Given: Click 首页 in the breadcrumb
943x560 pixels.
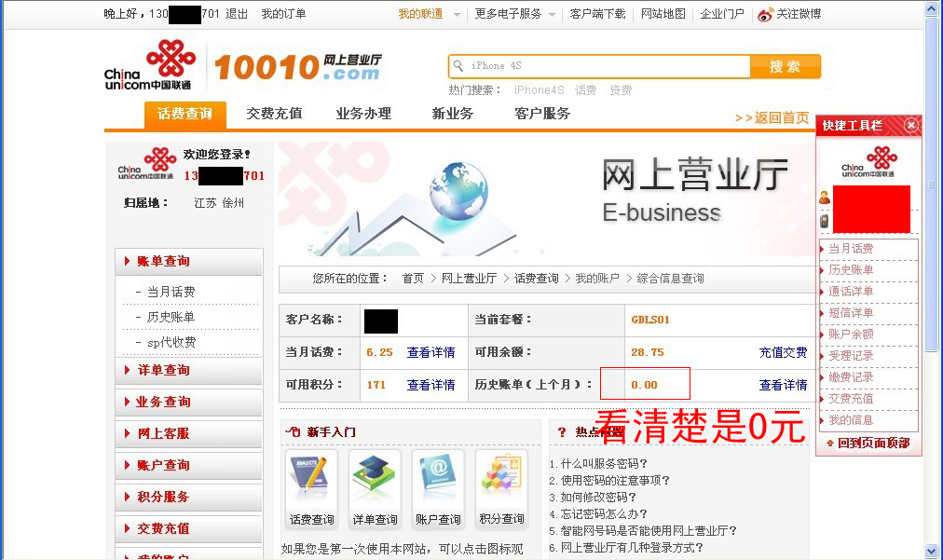Looking at the screenshot, I should 413,279.
